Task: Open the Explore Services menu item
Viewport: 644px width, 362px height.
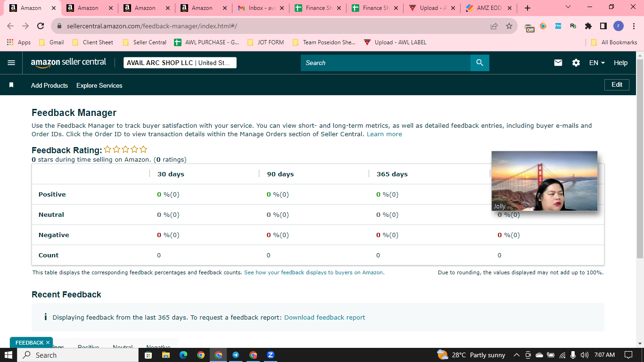Action: pos(99,85)
